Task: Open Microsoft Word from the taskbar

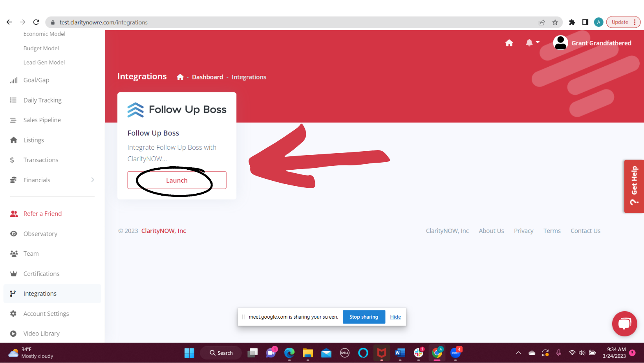Action: [400, 353]
